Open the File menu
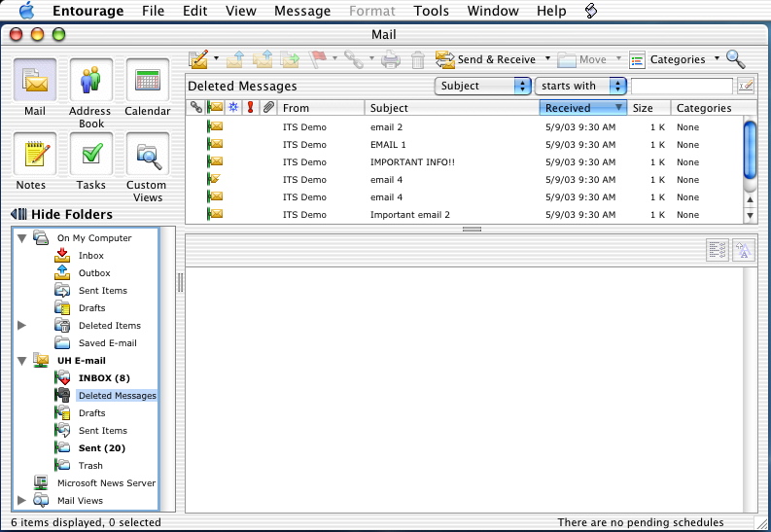 pos(153,11)
